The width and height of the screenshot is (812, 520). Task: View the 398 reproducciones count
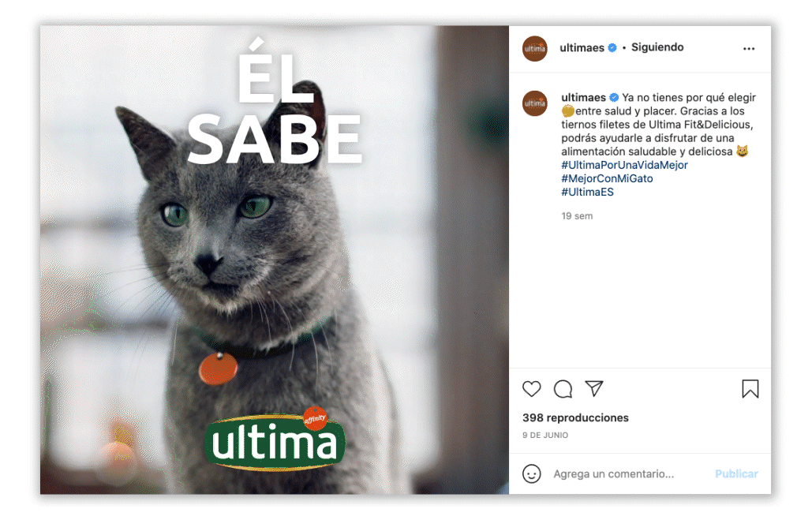pos(575,418)
